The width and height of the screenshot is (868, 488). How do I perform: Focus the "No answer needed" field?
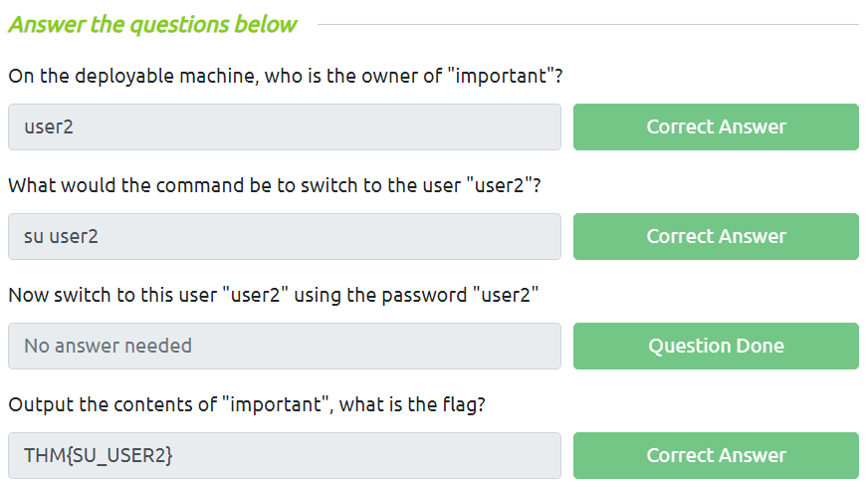284,347
